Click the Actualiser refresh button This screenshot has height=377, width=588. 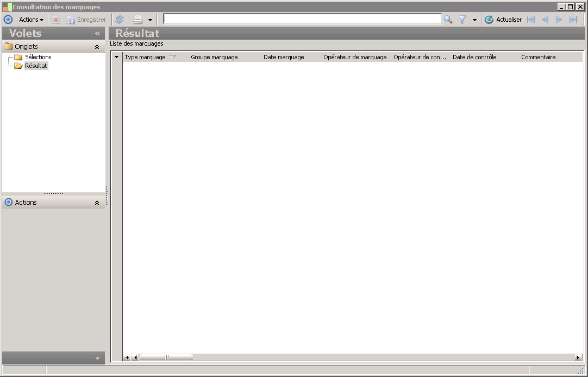(x=503, y=20)
